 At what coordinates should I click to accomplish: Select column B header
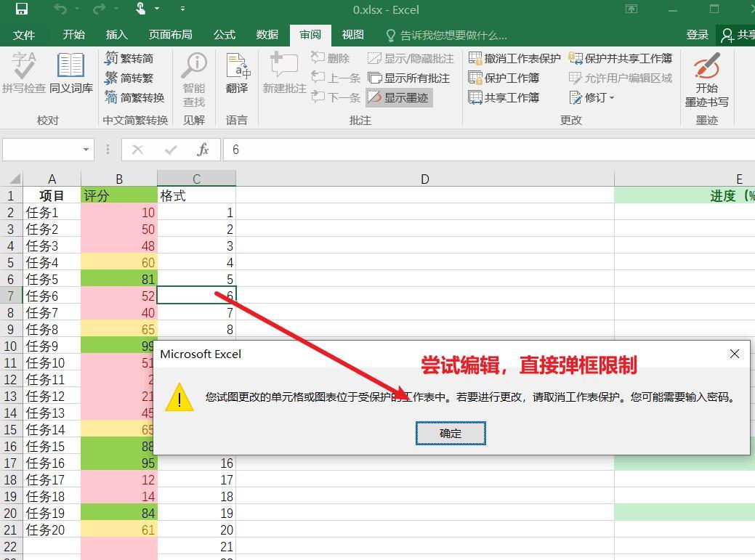(119, 179)
